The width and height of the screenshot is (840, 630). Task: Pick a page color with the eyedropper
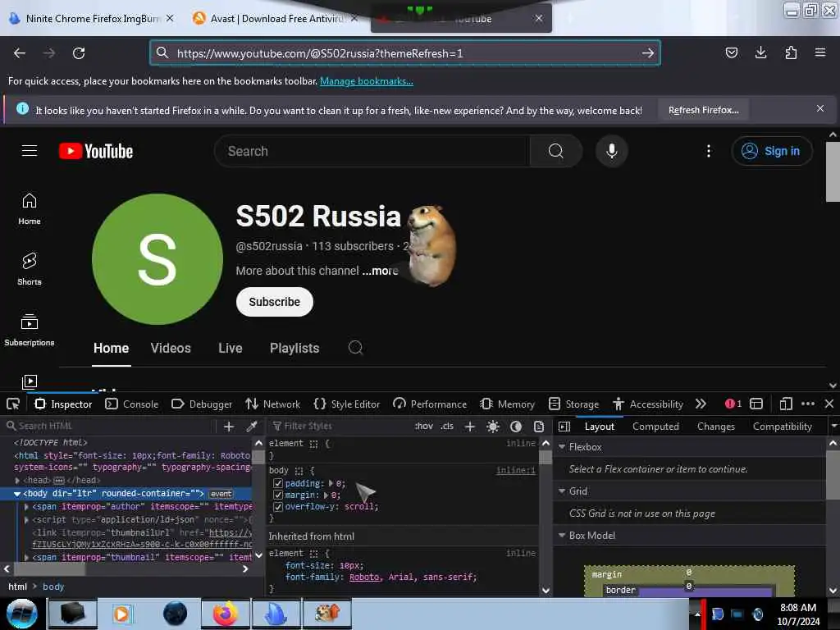(251, 427)
